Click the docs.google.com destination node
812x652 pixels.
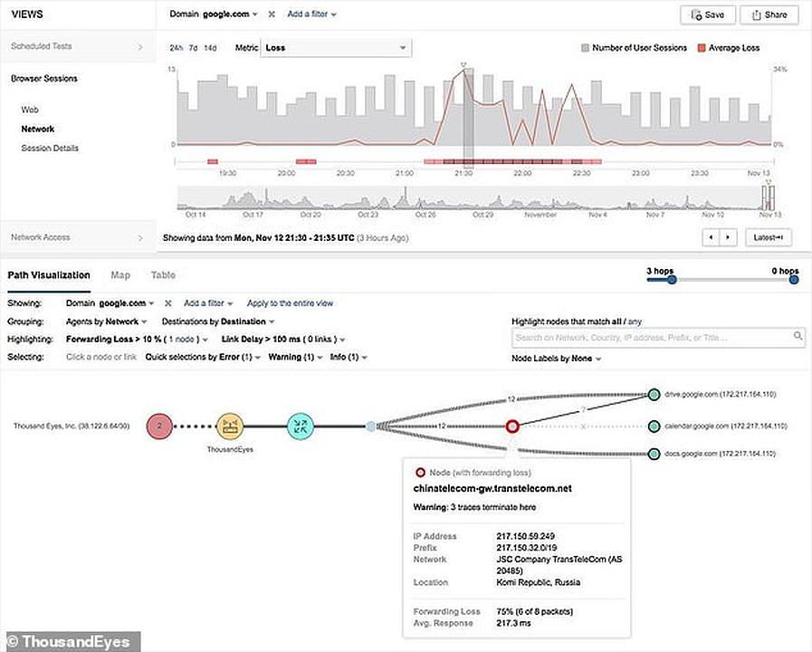(654, 454)
